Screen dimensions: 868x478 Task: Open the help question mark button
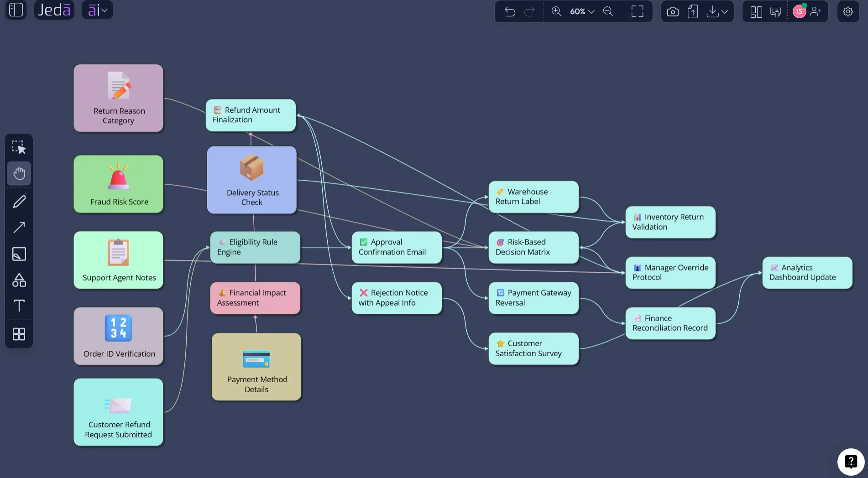[x=851, y=462]
